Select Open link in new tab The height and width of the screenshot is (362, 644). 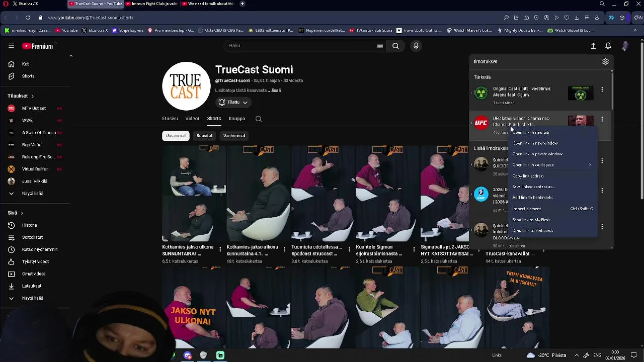552,132
